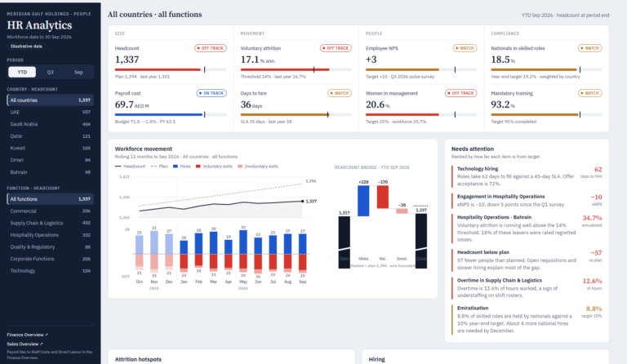Click the Mandatory training progress bar
This screenshot has height=364, width=627.
547,115
